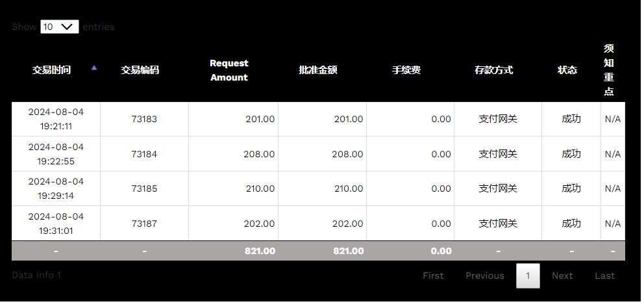Image resolution: width=644 pixels, height=308 pixels.
Task: Click the Previous page button
Action: [x=484, y=276]
